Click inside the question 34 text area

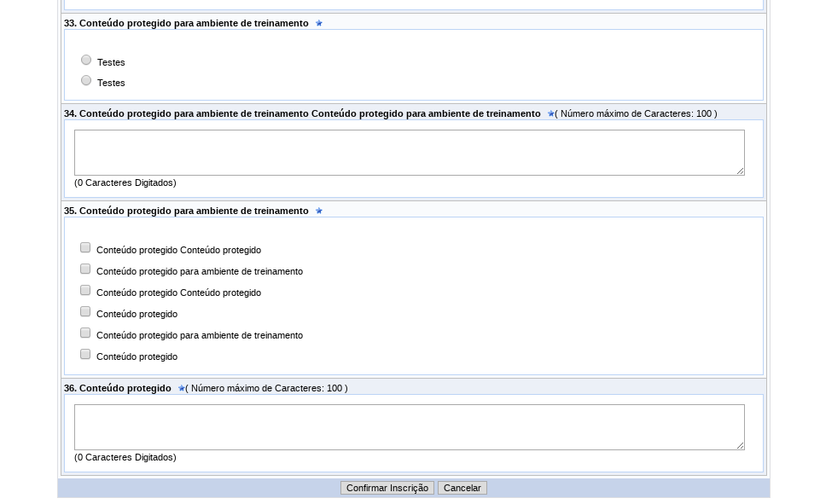pos(409,152)
